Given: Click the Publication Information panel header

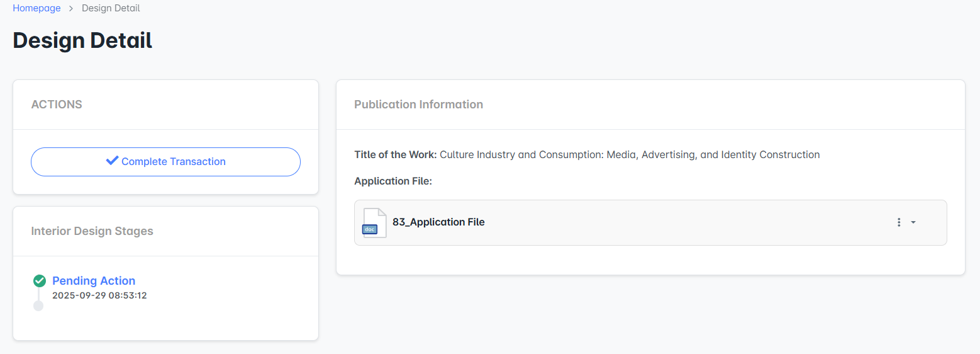Looking at the screenshot, I should pyautogui.click(x=418, y=105).
